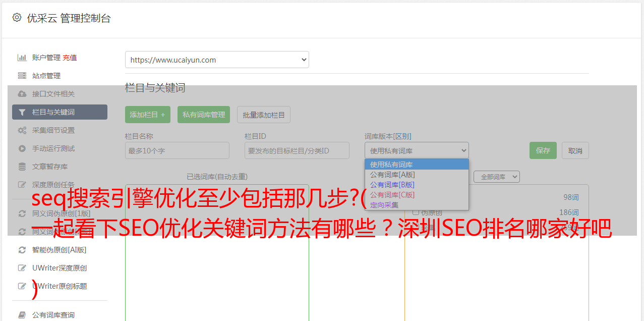Screen dimensions: 644x321
Task: Choose 公有词库[C版] from the open list
Action: (417, 195)
